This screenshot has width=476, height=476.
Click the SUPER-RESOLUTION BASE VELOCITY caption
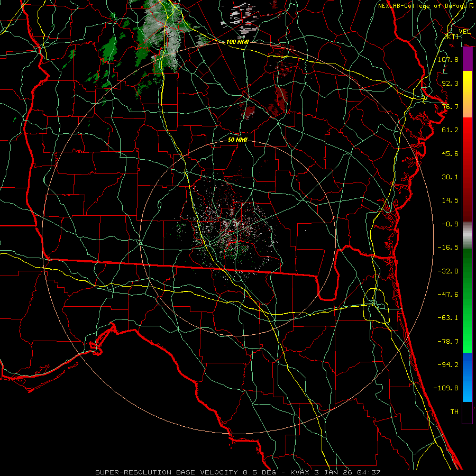(167, 472)
